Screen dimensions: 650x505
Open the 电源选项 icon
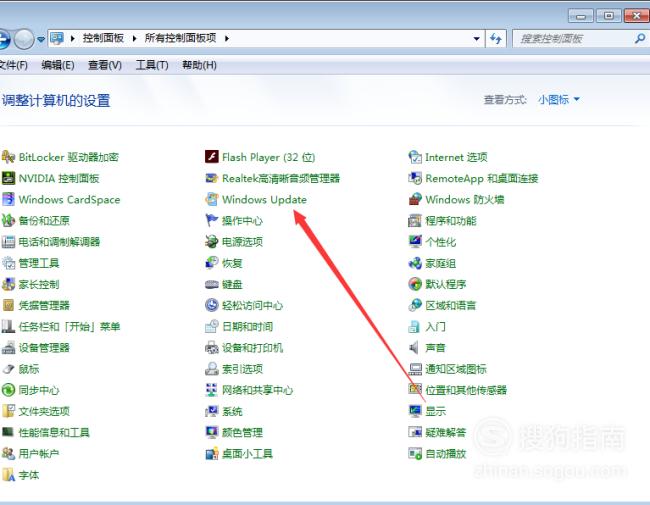click(211, 242)
